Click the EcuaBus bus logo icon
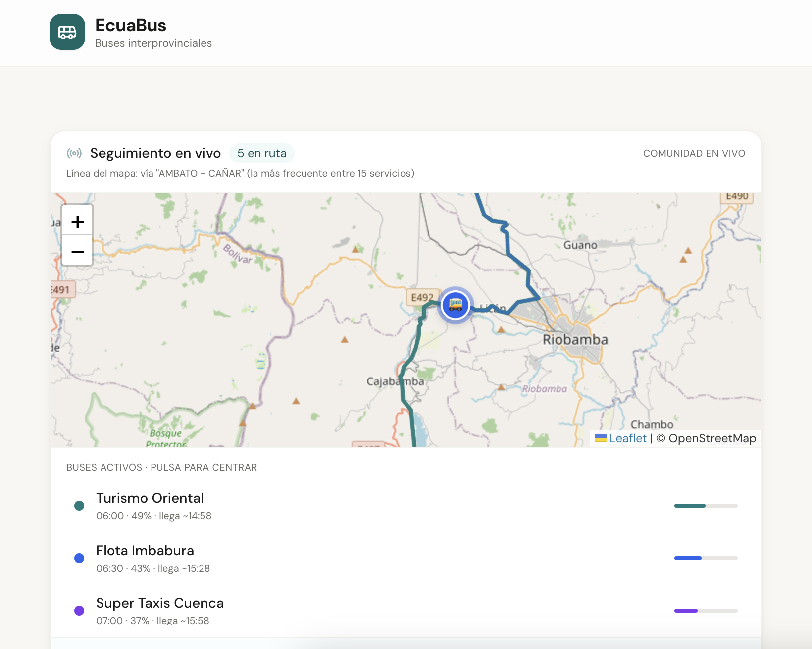The width and height of the screenshot is (812, 649). 67,32
